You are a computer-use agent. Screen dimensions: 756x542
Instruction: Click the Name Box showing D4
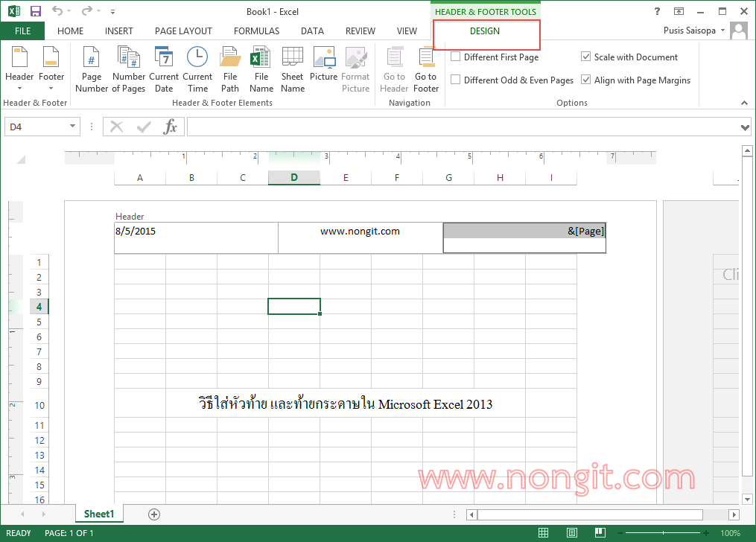pyautogui.click(x=36, y=127)
